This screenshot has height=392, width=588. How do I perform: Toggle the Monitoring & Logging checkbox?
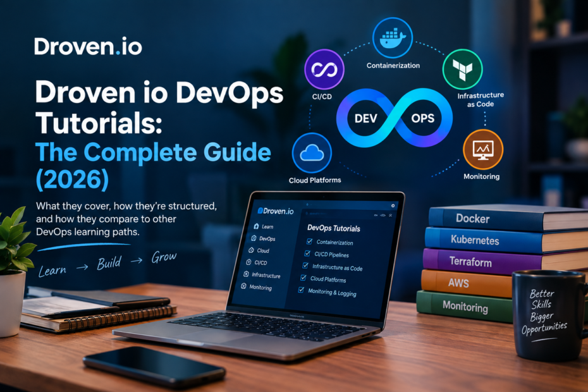pyautogui.click(x=301, y=290)
